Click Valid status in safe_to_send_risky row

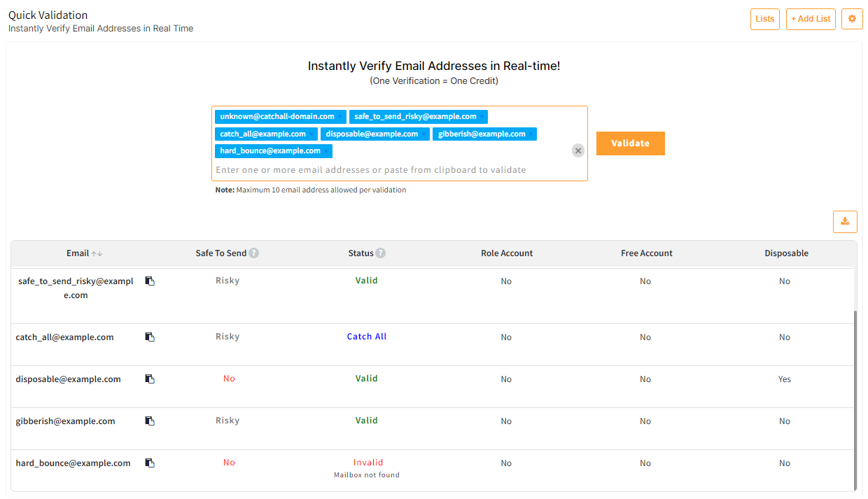(367, 281)
